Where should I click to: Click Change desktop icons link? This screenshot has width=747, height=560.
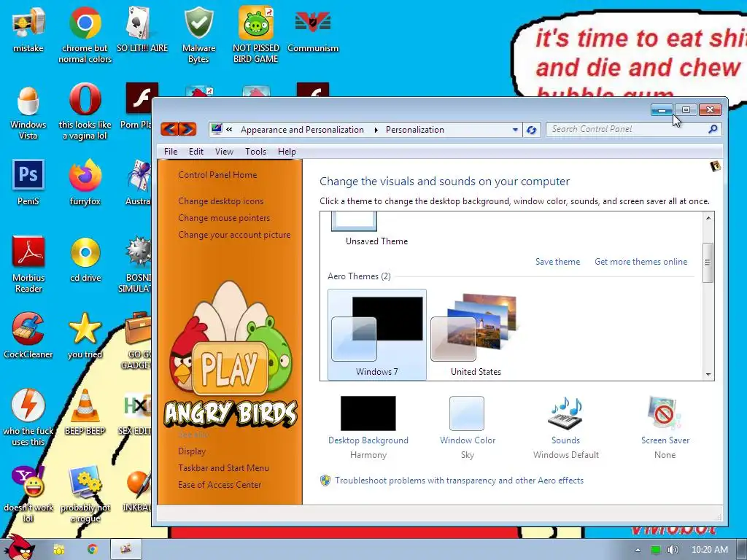[x=220, y=201]
